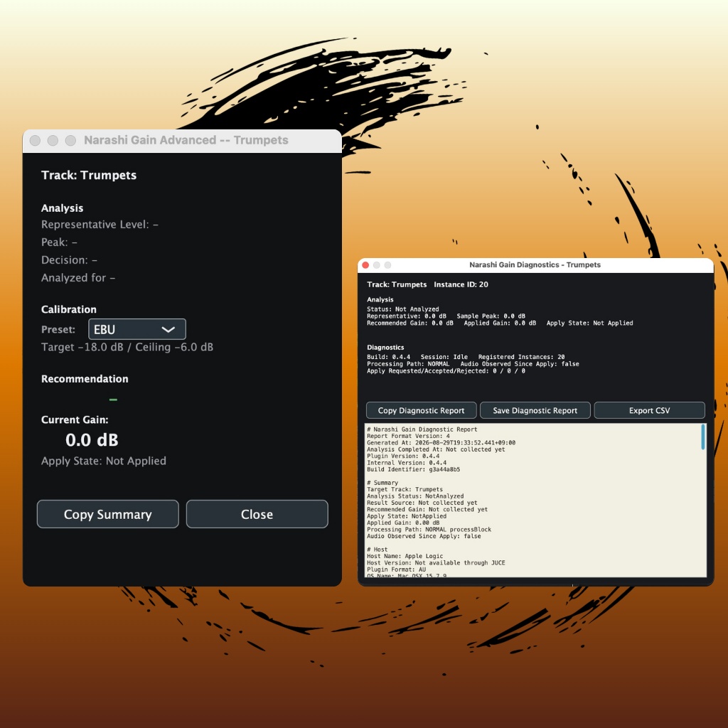Screen dimensions: 728x728
Task: Click the "Processing Path: NORMAL" diagnostics text
Action: pyautogui.click(x=408, y=364)
